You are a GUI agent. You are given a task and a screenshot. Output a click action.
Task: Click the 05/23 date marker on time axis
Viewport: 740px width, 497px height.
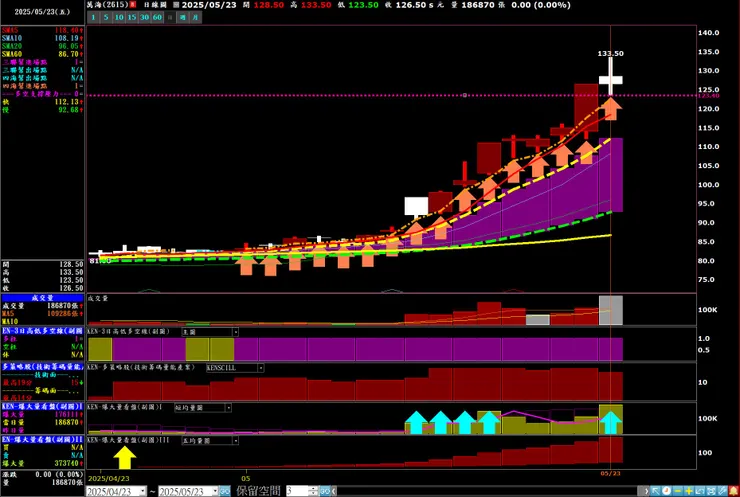tap(610, 473)
